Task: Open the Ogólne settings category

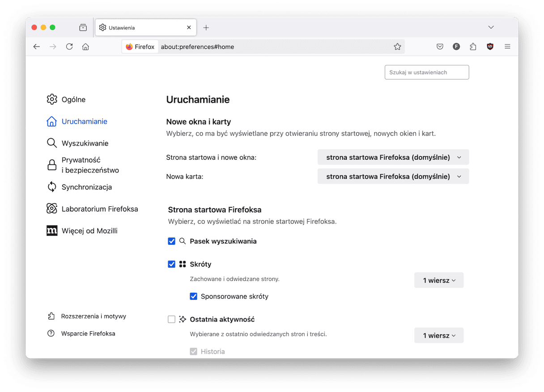Action: pos(73,99)
